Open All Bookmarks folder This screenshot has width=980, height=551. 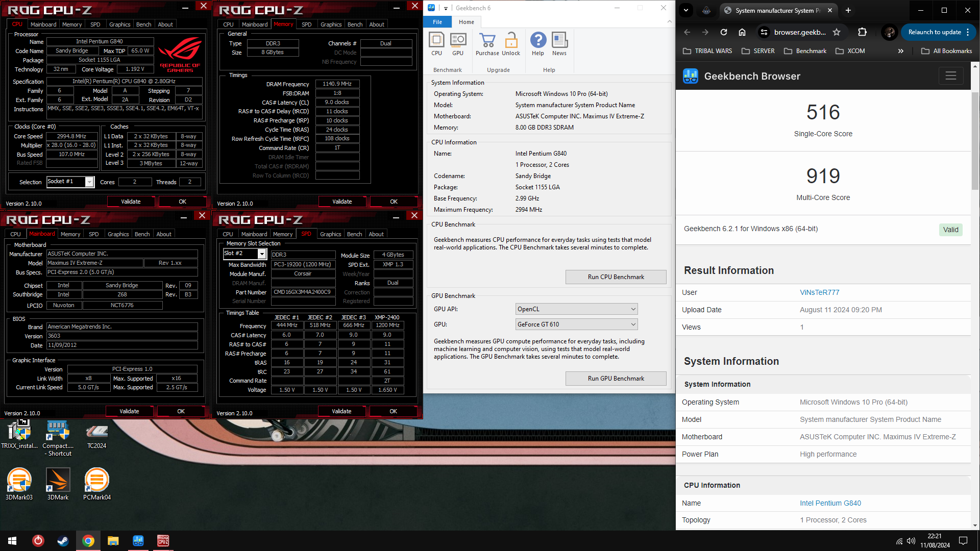947,51
